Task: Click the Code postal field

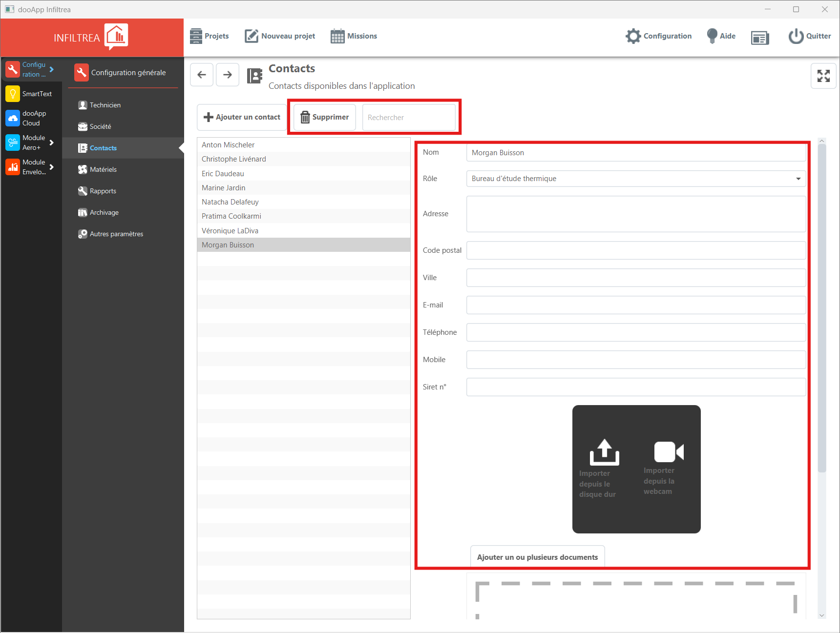Action: coord(636,250)
